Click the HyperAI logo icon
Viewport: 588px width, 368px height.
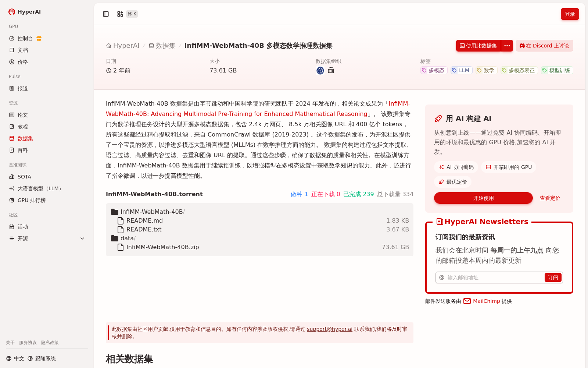(x=12, y=12)
